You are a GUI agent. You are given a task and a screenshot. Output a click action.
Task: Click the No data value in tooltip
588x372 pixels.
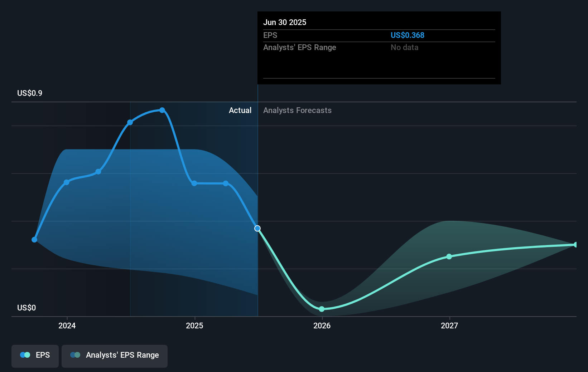pos(405,47)
